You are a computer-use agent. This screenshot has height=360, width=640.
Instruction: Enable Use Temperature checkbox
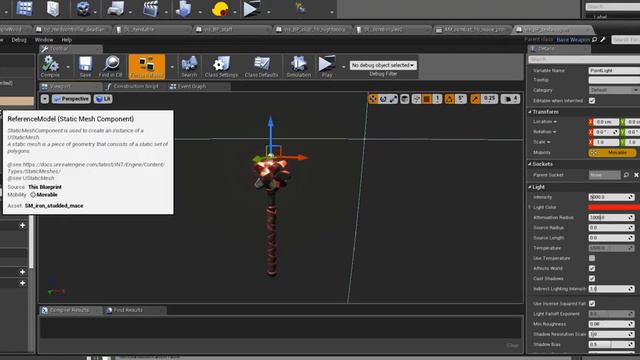pyautogui.click(x=592, y=258)
